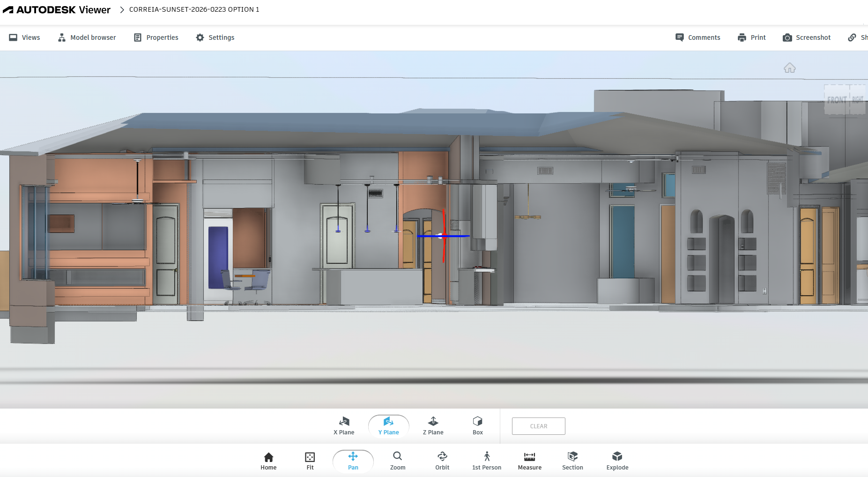Enable X Plane sectioning
Screen dimensions: 868x477
pos(343,425)
